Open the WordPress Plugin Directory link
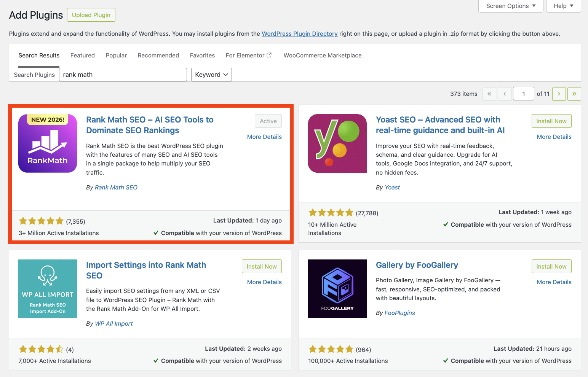588x377 pixels. click(x=299, y=33)
